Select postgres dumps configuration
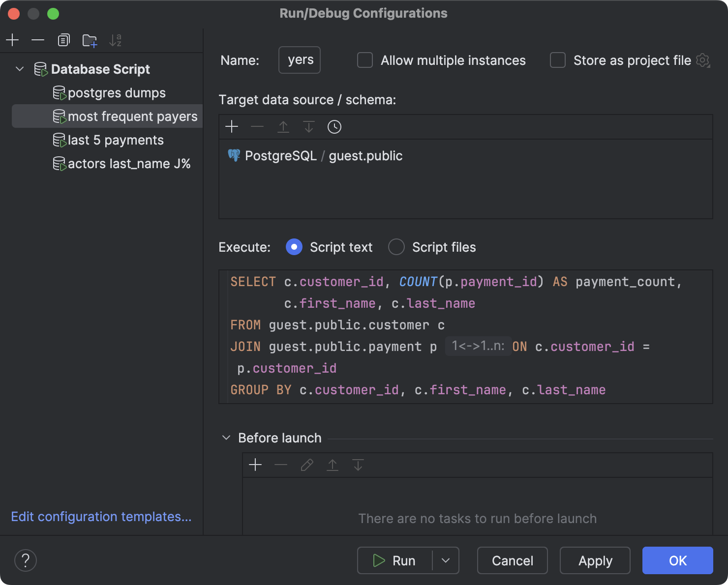Viewport: 728px width, 585px height. (x=116, y=93)
